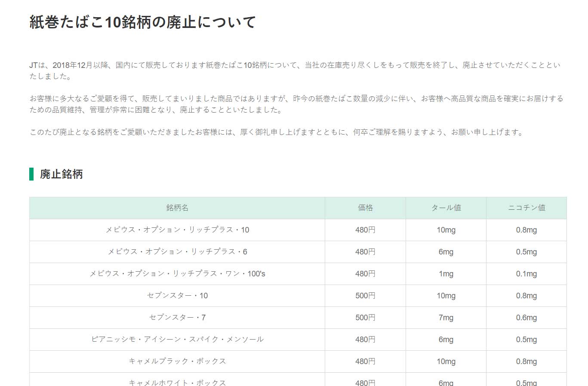Click the 480円 price for リッチプラス・10
Screen dimensions: 588x386
(365, 230)
